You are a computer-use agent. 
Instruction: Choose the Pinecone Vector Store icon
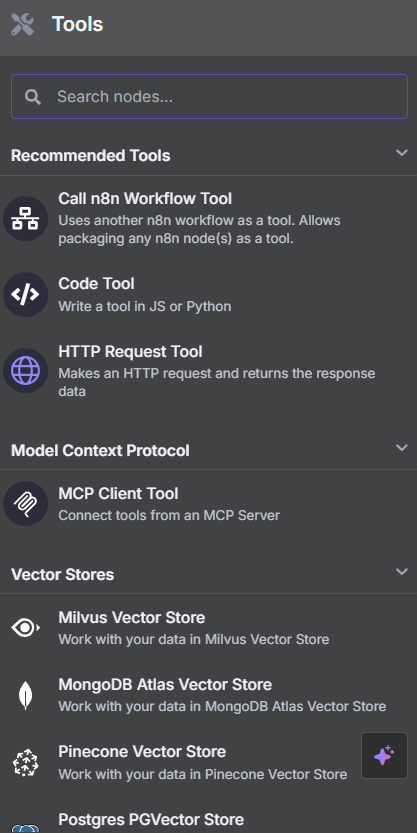click(25, 762)
